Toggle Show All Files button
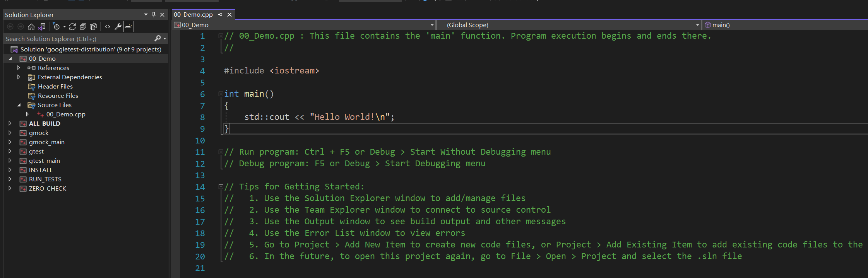Viewport: 868px width, 278px height. pyautogui.click(x=93, y=27)
